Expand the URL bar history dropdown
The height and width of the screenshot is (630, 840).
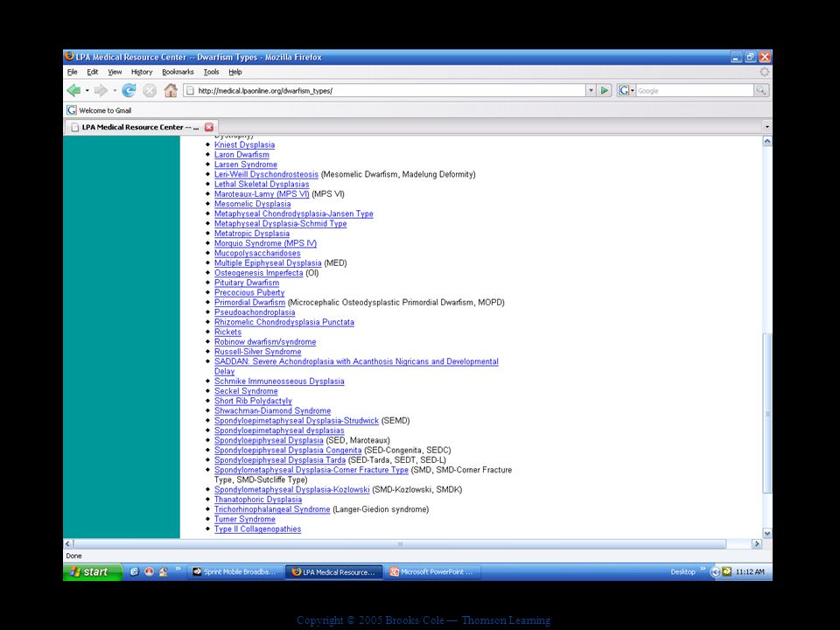pos(591,90)
